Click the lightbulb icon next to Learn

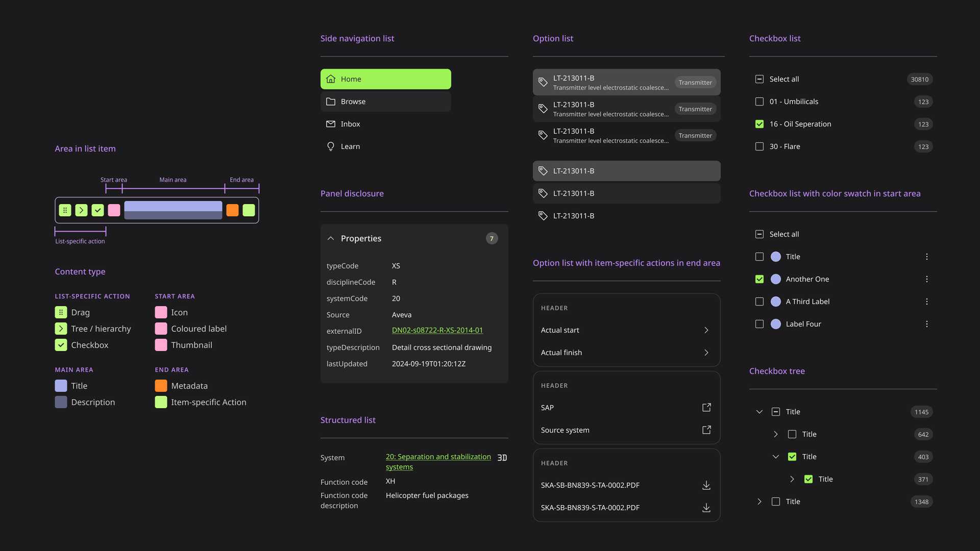(331, 146)
